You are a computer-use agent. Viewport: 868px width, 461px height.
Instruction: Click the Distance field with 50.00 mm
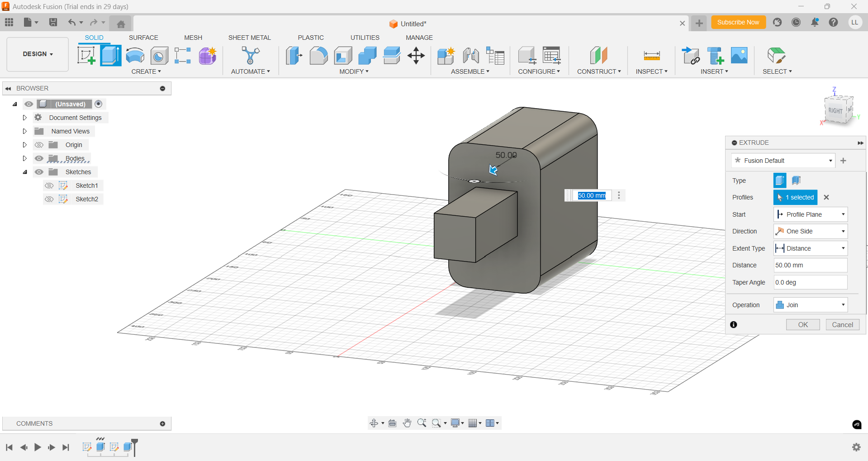click(x=810, y=265)
